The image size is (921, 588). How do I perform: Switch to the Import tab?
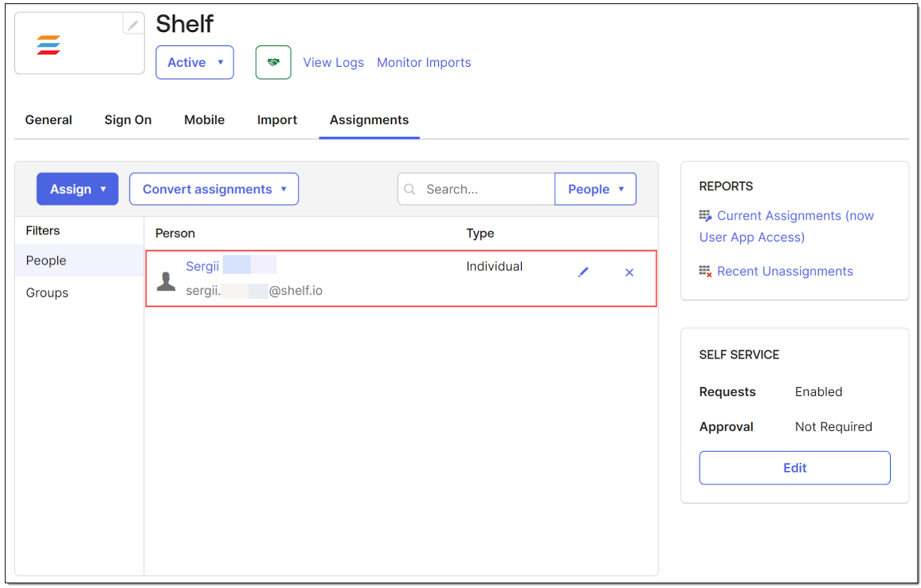point(277,120)
